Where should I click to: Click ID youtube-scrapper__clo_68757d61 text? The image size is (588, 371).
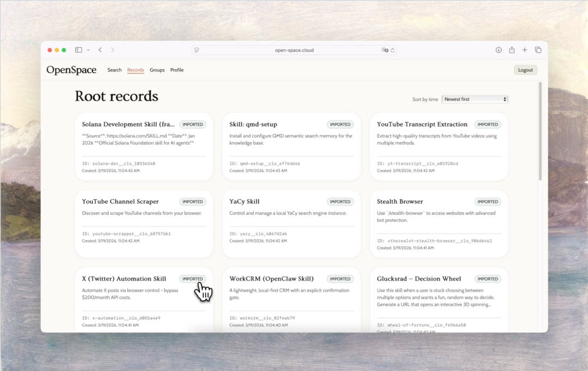point(126,234)
